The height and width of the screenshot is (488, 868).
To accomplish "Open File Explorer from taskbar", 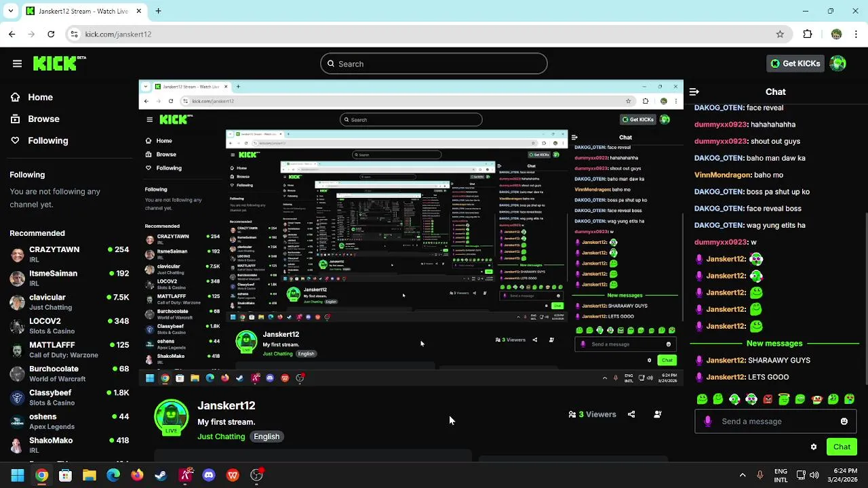I will pos(90,475).
